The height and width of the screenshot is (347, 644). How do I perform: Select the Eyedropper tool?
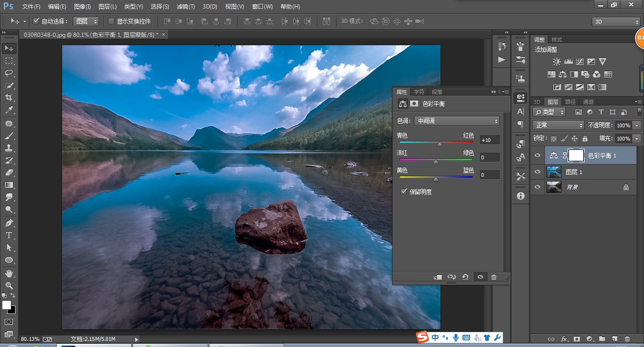[9, 110]
